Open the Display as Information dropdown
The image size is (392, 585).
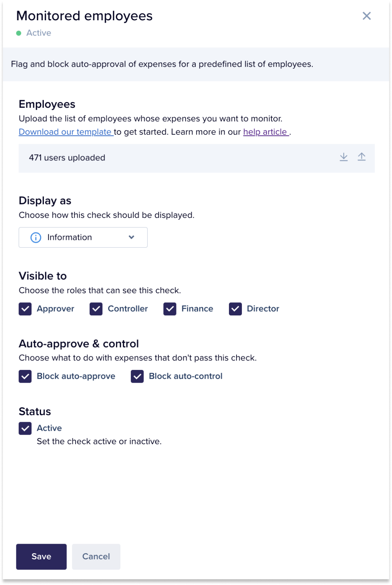tap(83, 237)
